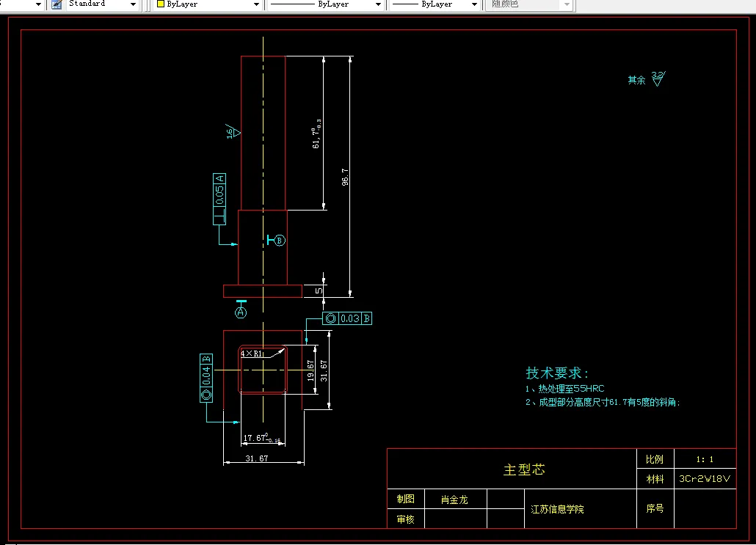Click the horizontal 31.67 width dimension
Screen dimensions: 756x545
tap(256, 458)
